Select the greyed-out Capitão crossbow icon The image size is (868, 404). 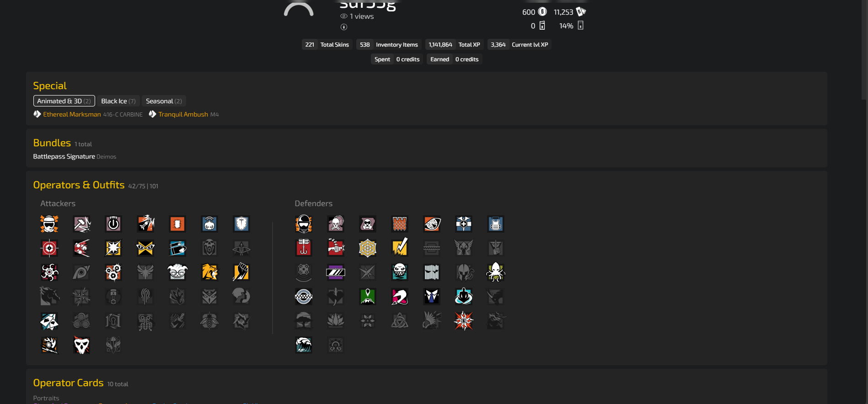(x=241, y=248)
